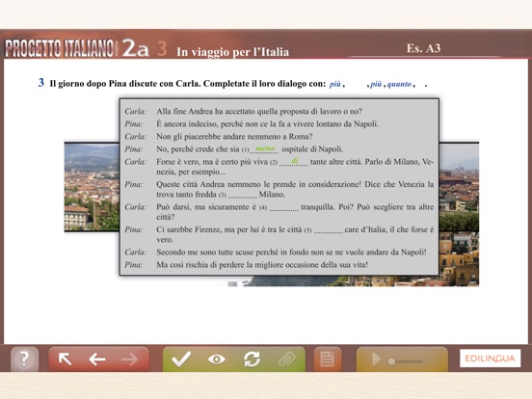Pick the first più word option

tap(334, 84)
